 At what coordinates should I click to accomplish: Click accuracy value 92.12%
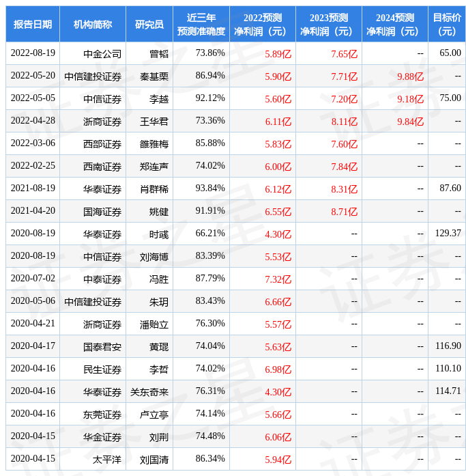[210, 98]
